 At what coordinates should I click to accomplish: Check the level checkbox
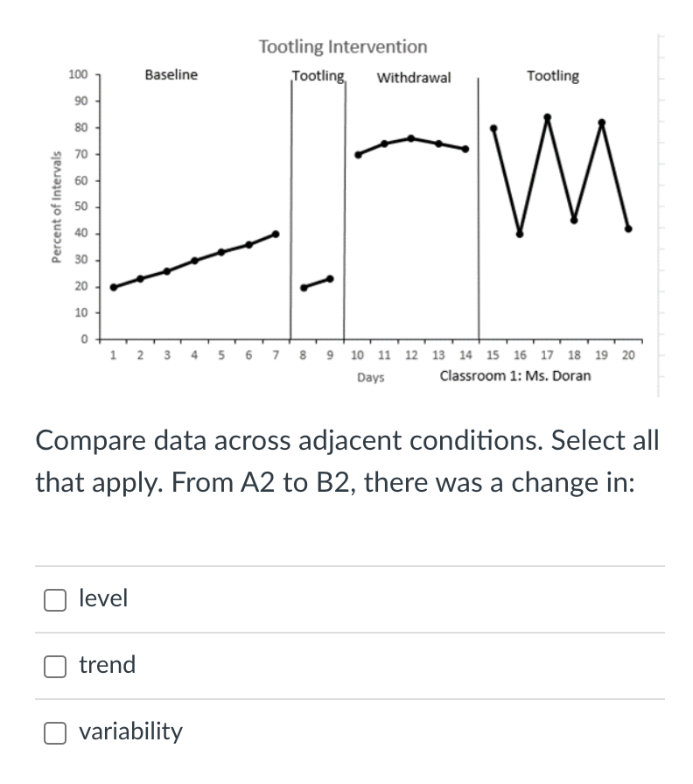55,599
